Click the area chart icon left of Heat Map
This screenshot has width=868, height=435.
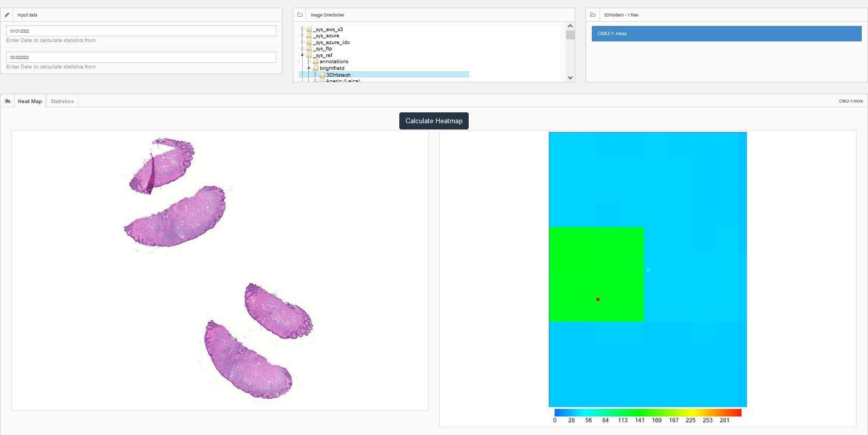(x=8, y=101)
